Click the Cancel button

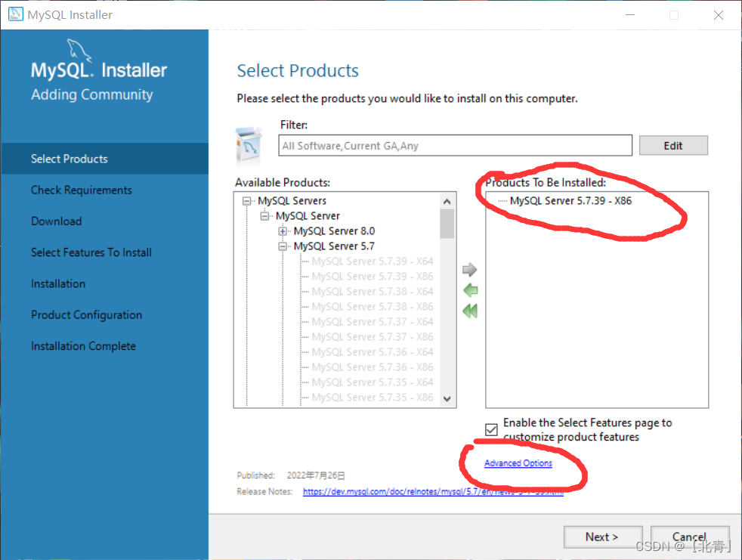[689, 537]
